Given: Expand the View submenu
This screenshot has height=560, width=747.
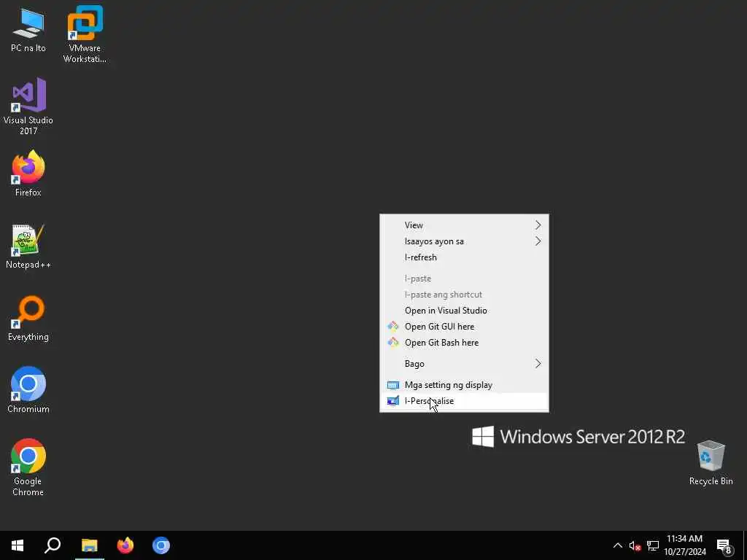Looking at the screenshot, I should point(464,225).
